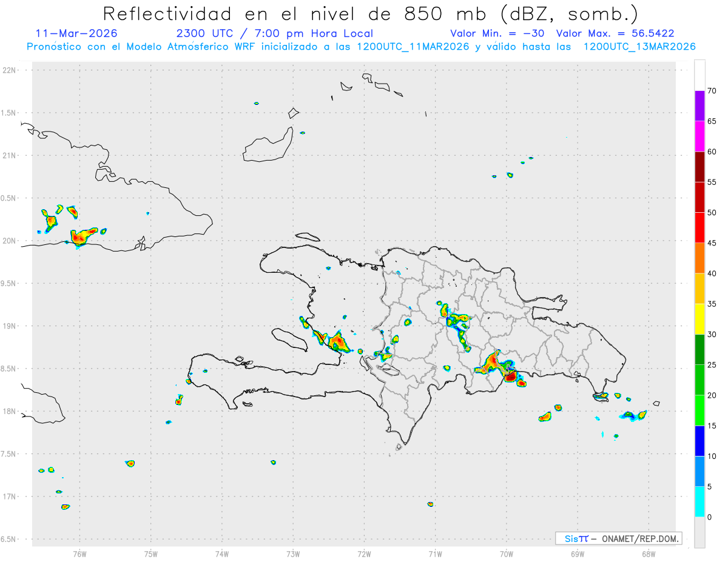Click the '72W' longitude label

click(x=364, y=554)
